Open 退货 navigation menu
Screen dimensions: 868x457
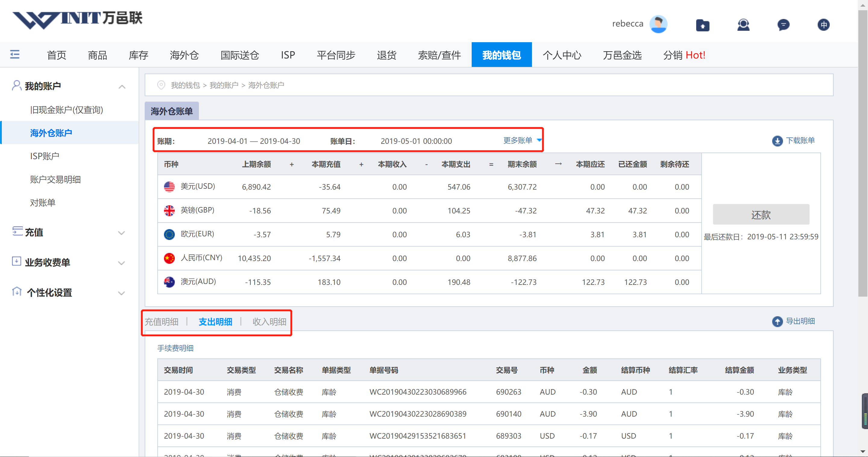[x=386, y=55]
